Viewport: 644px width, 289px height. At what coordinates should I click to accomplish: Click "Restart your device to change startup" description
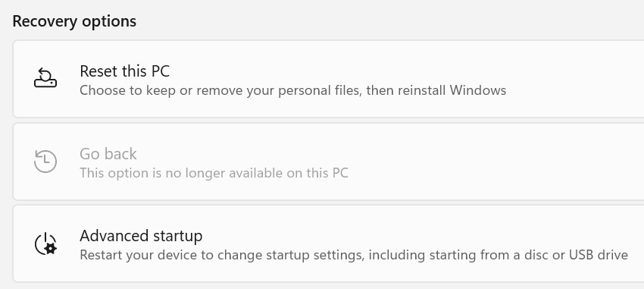point(194,256)
